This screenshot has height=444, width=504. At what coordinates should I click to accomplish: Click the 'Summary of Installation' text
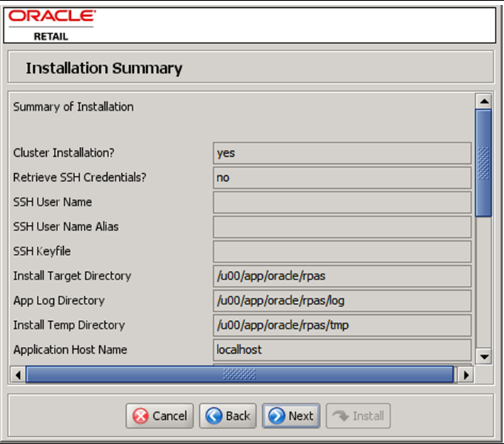click(x=73, y=106)
